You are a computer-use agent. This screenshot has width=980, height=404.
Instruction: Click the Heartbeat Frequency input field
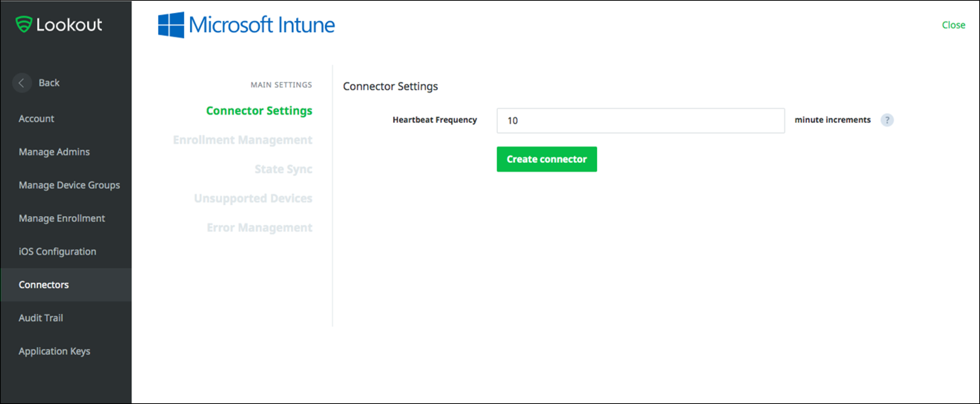[640, 120]
